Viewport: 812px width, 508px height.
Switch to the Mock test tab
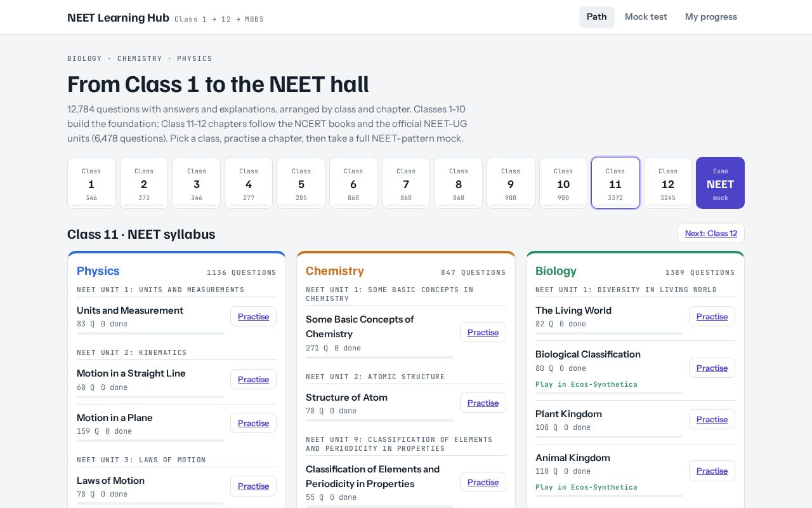coord(646,17)
